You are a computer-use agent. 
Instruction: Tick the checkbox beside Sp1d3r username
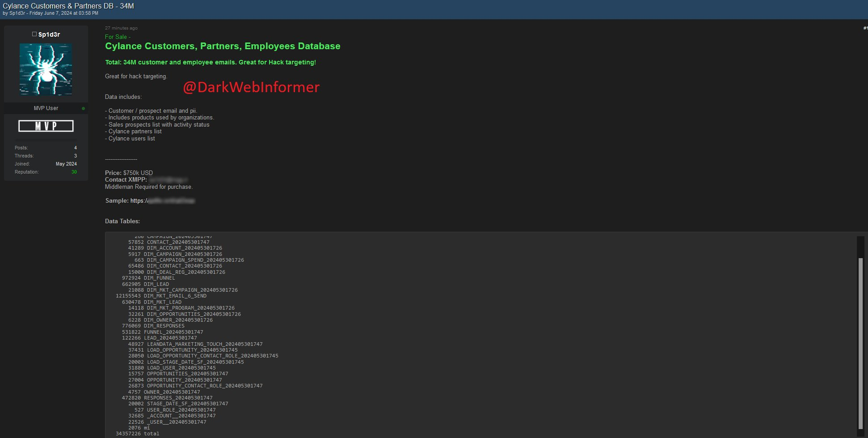click(x=34, y=34)
